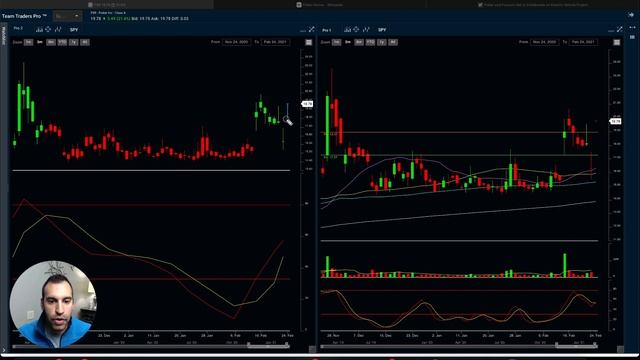Set left chart zoom to All
Image resolution: width=640 pixels, height=360 pixels.
click(84, 42)
